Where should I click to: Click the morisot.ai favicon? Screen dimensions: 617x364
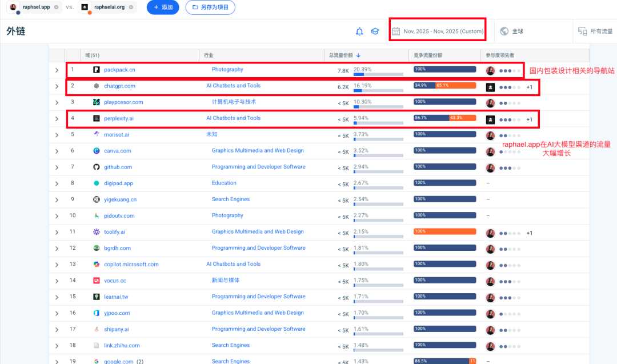point(97,134)
